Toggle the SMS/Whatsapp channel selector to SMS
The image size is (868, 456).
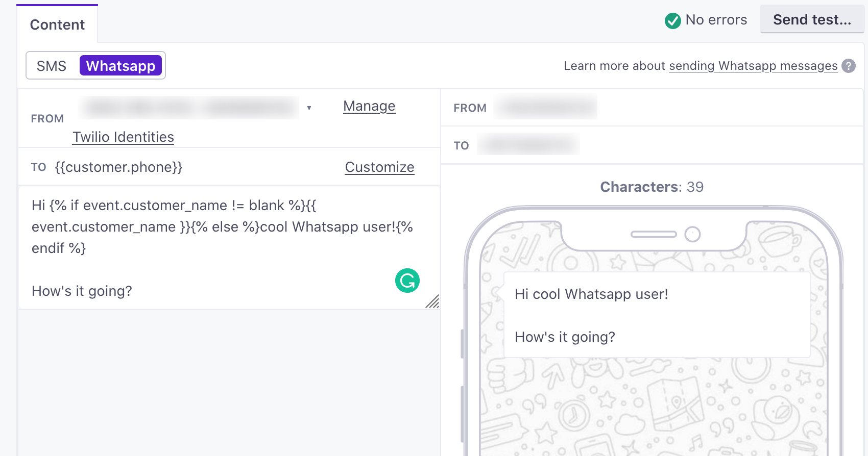click(x=51, y=65)
